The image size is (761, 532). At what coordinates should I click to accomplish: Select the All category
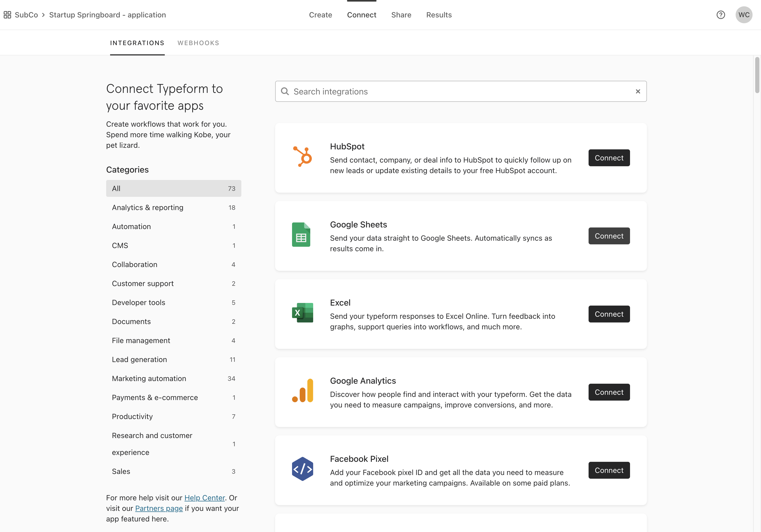coord(173,188)
